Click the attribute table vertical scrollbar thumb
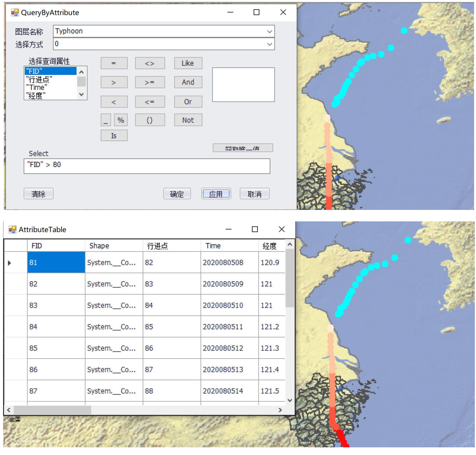 (x=290, y=278)
